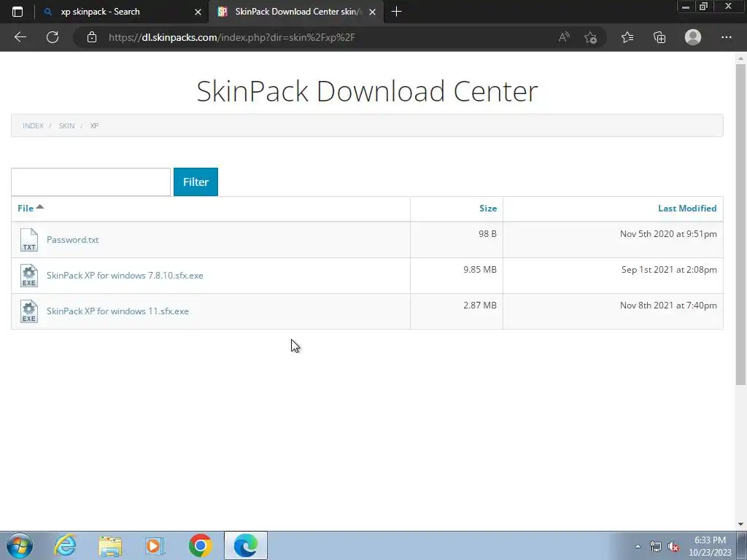
Task: Close the xp skinpack Search tab
Action: (x=198, y=12)
